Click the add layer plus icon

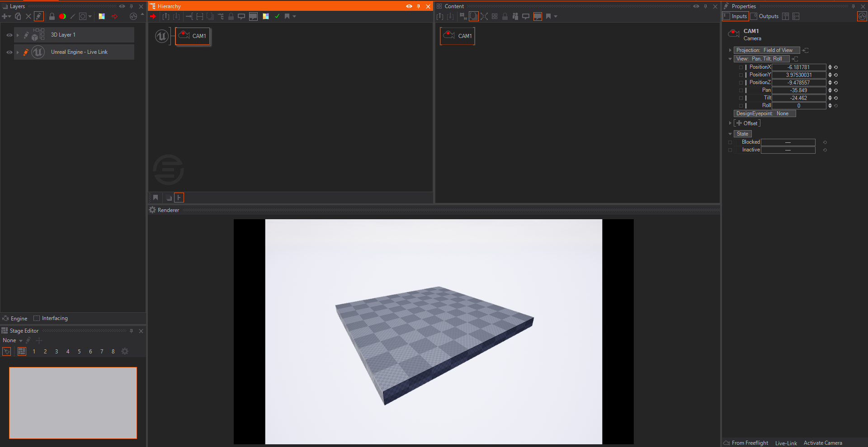5,16
